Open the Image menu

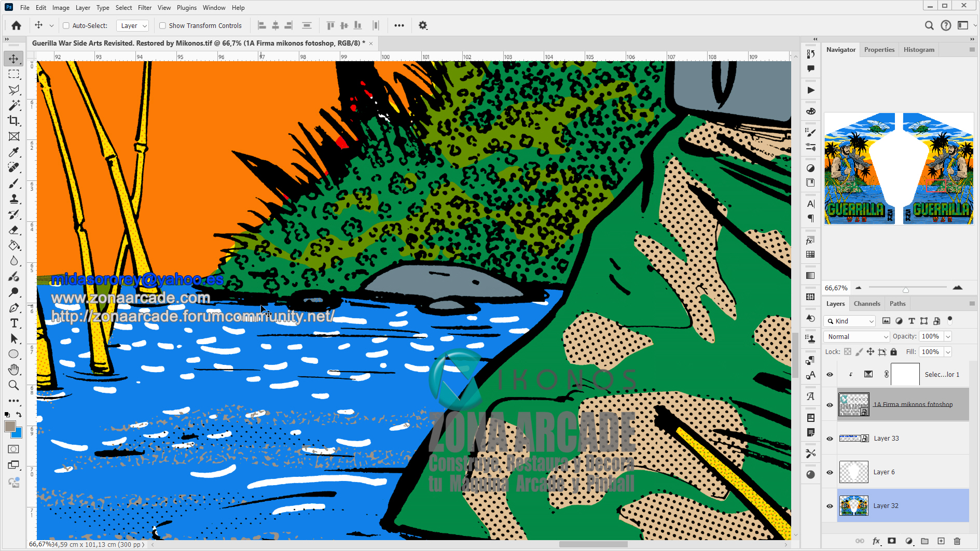click(61, 8)
